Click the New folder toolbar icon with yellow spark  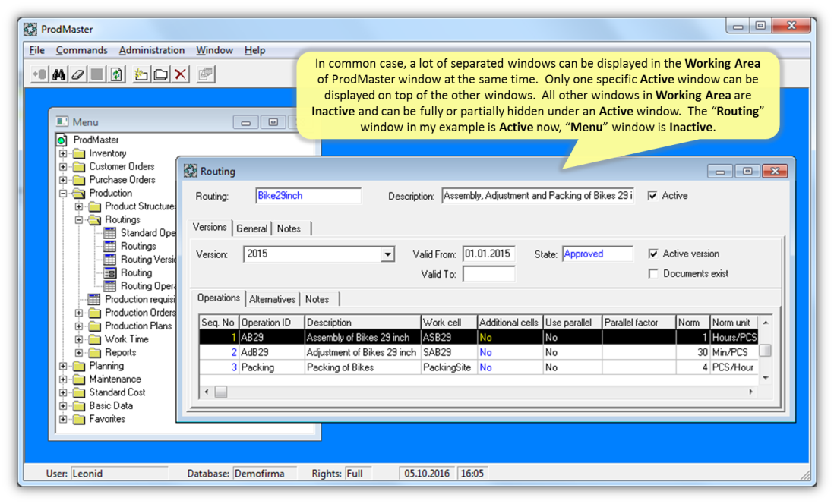click(141, 74)
